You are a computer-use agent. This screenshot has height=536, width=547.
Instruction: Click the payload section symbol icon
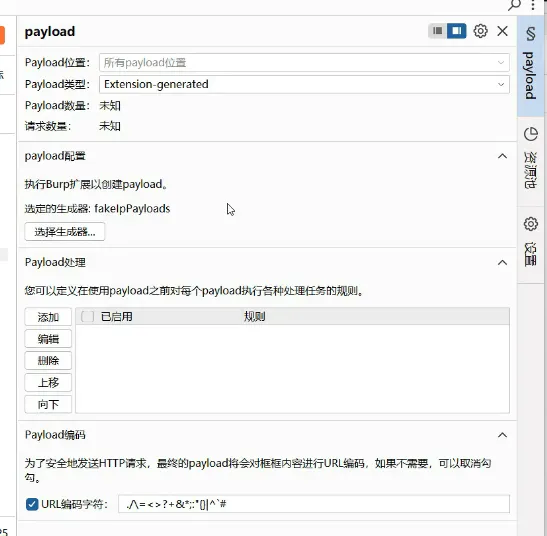(x=530, y=34)
